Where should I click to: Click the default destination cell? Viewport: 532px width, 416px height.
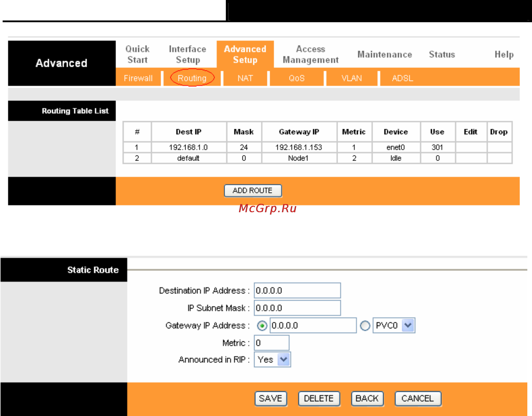(188, 158)
